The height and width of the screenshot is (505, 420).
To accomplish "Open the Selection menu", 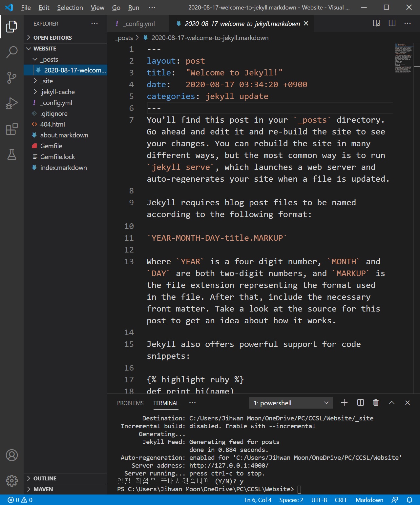I will 70,8.
